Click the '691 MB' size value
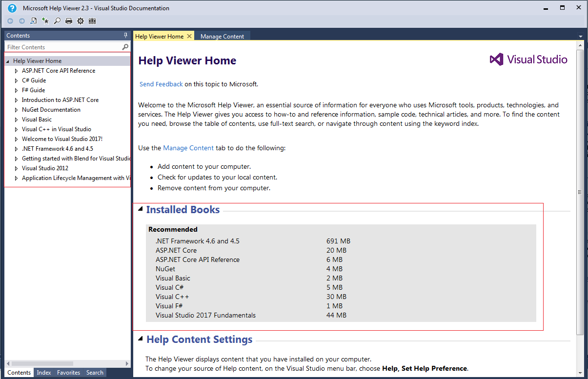 tap(338, 241)
